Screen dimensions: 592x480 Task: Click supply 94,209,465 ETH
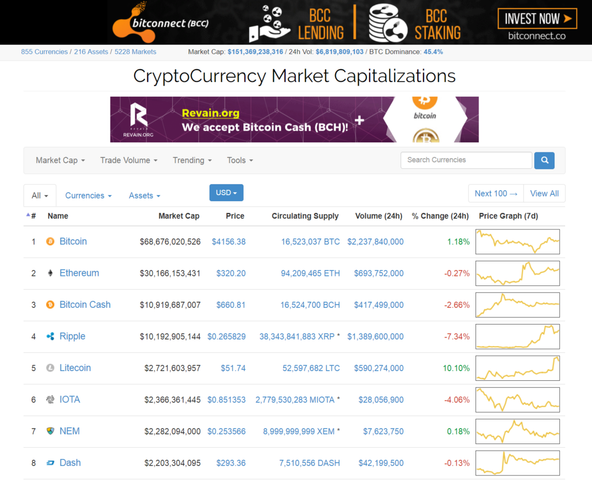click(x=310, y=273)
